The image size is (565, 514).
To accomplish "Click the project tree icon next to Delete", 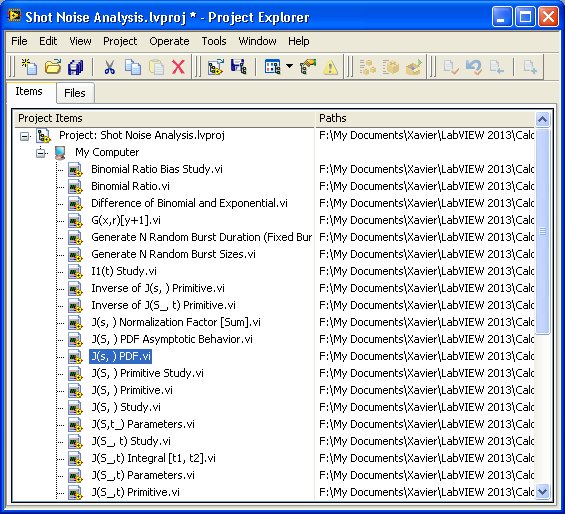I will click(216, 67).
